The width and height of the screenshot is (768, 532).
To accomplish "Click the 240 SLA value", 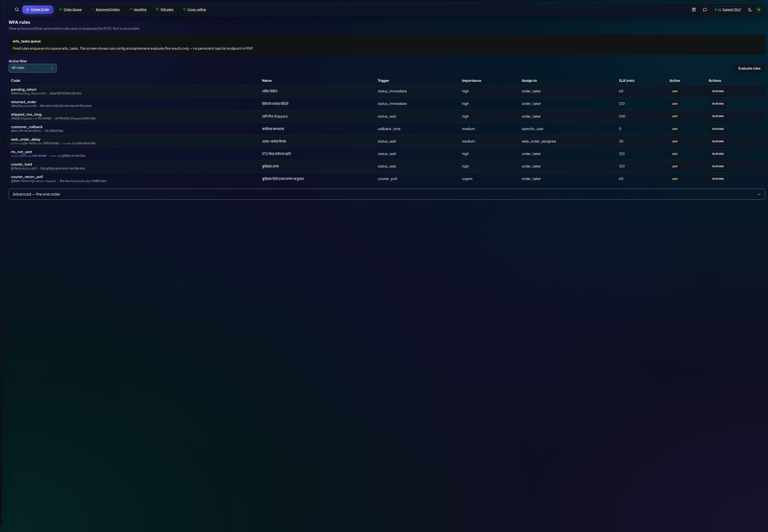I will pyautogui.click(x=622, y=116).
